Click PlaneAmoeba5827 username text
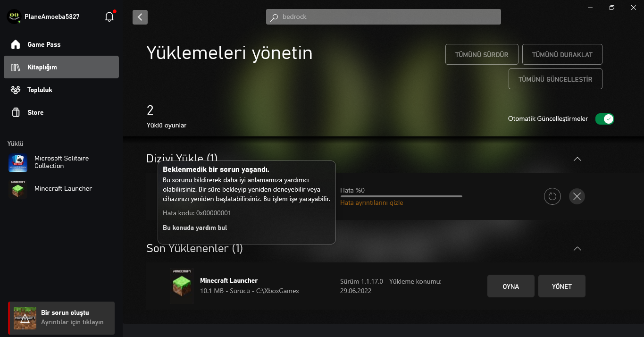Viewport: 644px width, 337px height. 52,17
